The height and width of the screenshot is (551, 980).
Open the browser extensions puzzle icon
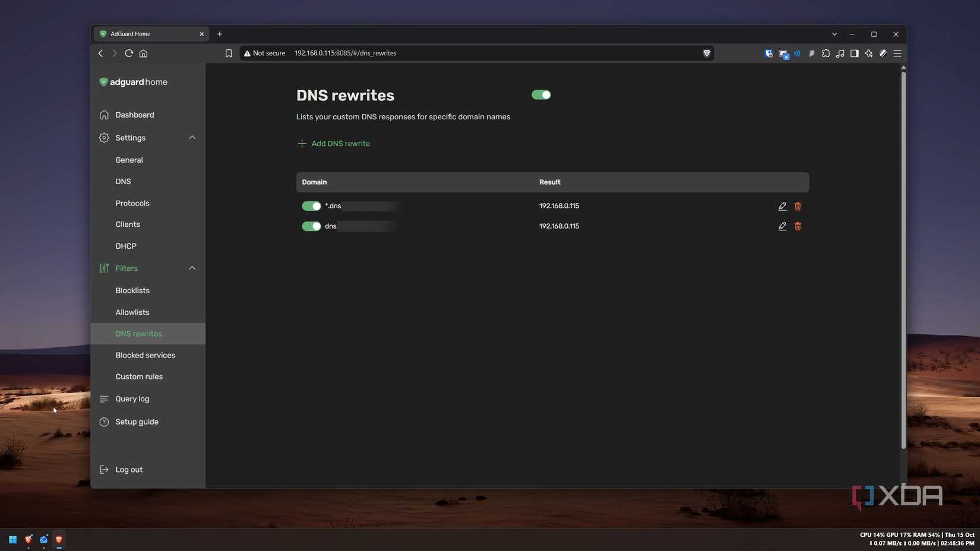(x=826, y=53)
